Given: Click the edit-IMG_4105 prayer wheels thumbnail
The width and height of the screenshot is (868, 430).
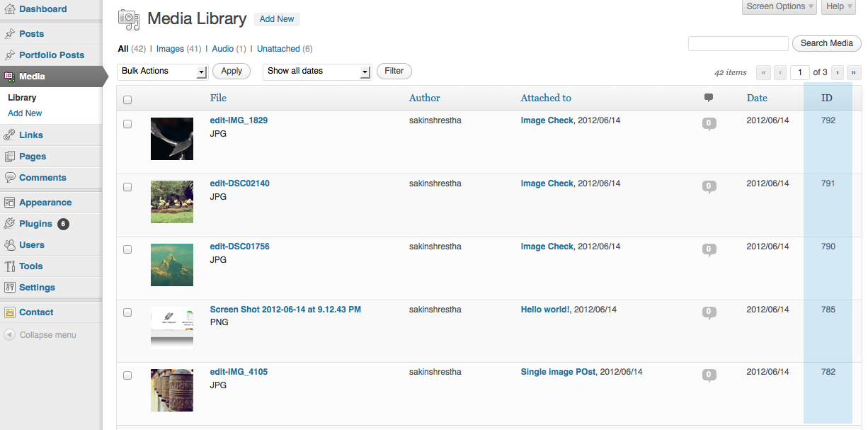Looking at the screenshot, I should [x=172, y=390].
